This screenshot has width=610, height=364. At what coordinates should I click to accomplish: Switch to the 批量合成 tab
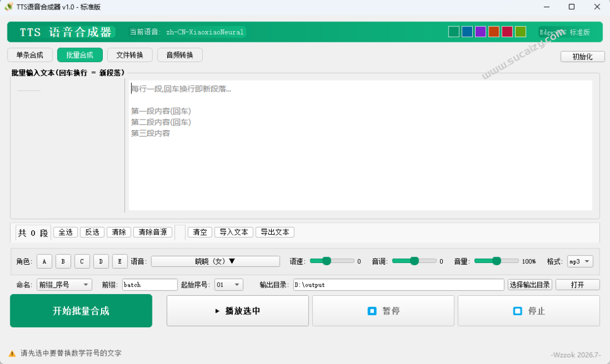(x=80, y=55)
